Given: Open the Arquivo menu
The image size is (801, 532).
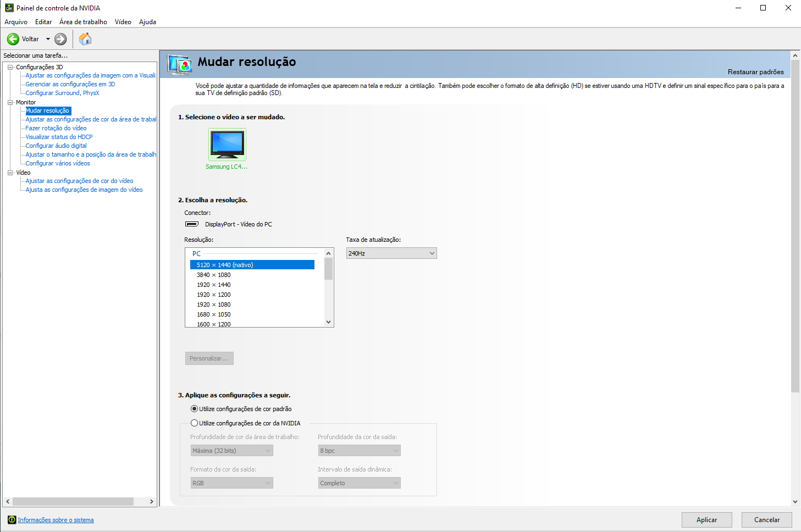Looking at the screenshot, I should click(x=16, y=22).
